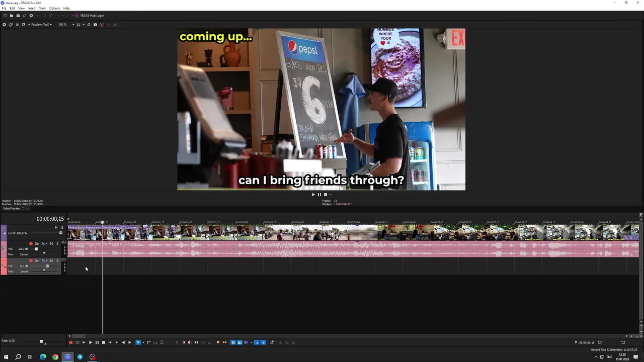The width and height of the screenshot is (644, 362).
Task: Open Overlays grid dropdown arrow
Action: [x=84, y=25]
